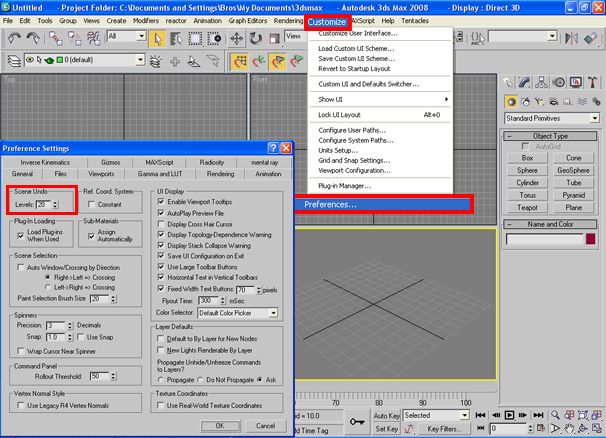Image resolution: width=606 pixels, height=438 pixels.
Task: Choose the Rectangular Selection Region tool
Action: (x=195, y=39)
